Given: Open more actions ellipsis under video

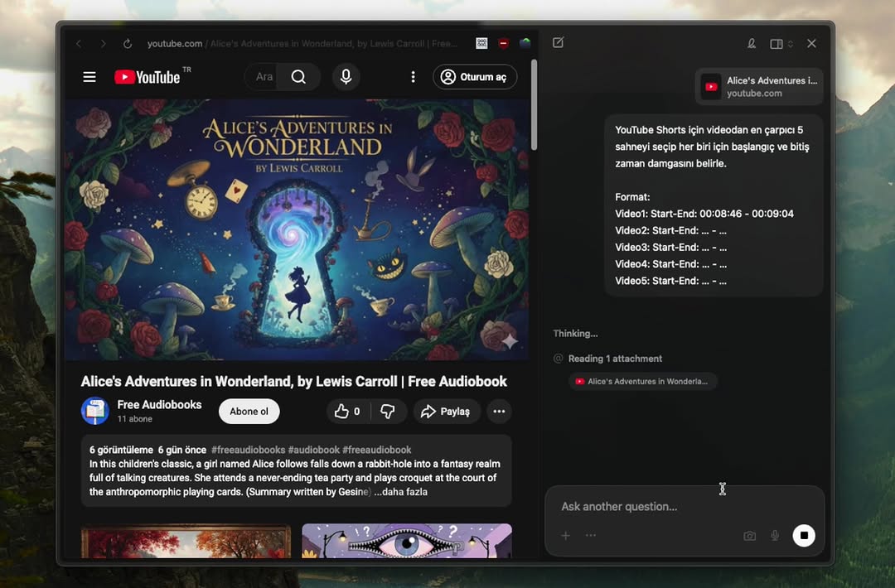Looking at the screenshot, I should pyautogui.click(x=499, y=412).
